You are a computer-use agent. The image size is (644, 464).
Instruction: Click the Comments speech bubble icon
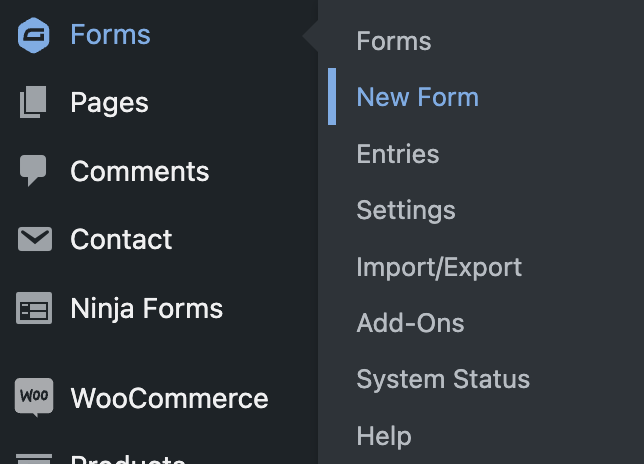point(33,170)
